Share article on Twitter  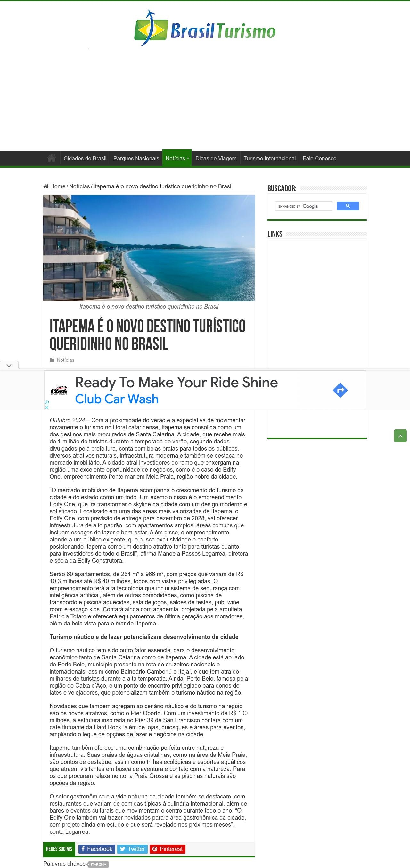tap(132, 849)
